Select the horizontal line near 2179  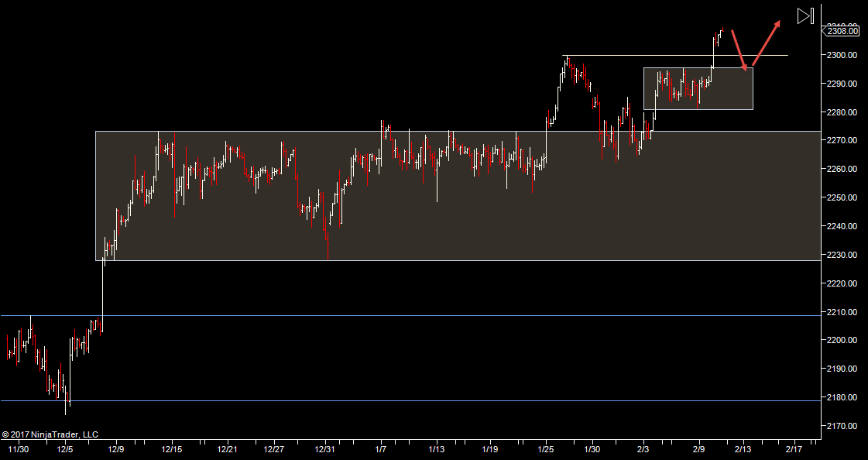tap(387, 400)
